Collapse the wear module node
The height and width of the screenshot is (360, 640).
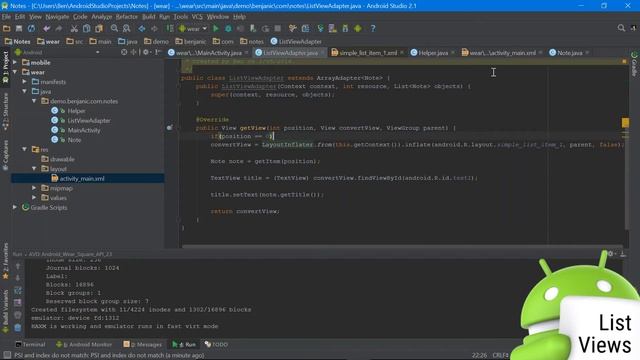15,72
